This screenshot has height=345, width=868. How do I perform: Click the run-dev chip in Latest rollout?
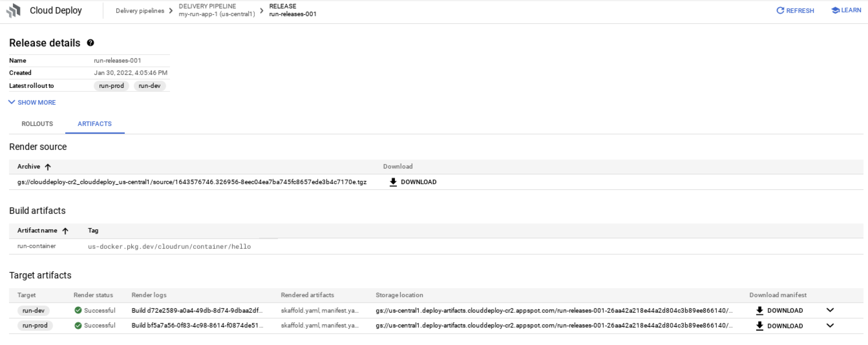149,86
